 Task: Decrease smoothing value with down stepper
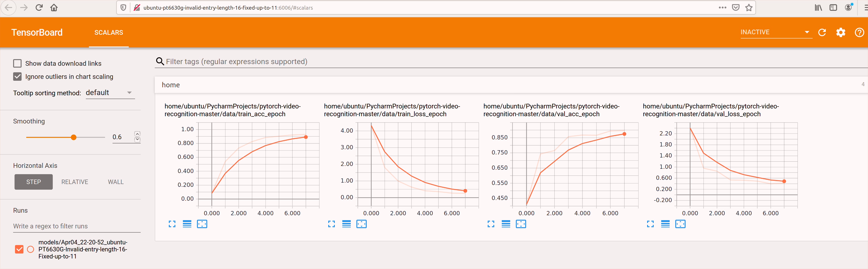(x=137, y=140)
